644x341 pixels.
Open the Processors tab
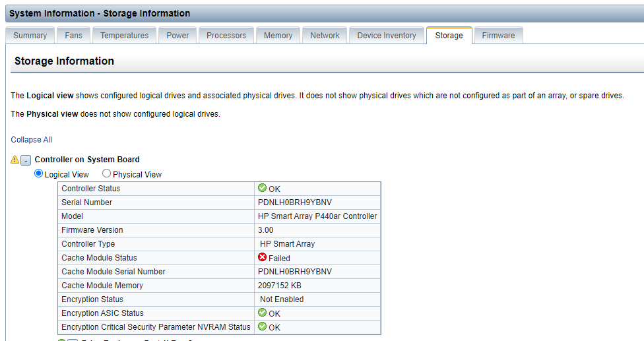pos(226,36)
